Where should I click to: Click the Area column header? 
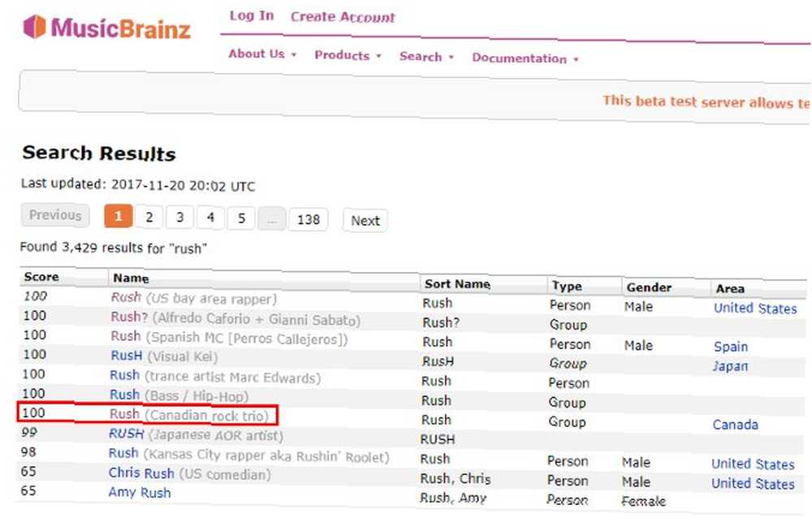730,288
